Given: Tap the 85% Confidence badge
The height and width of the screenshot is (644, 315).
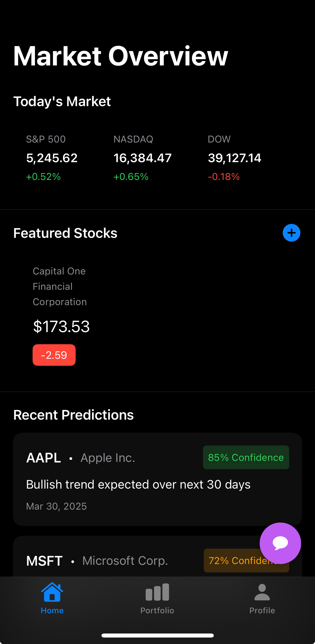Looking at the screenshot, I should point(246,457).
